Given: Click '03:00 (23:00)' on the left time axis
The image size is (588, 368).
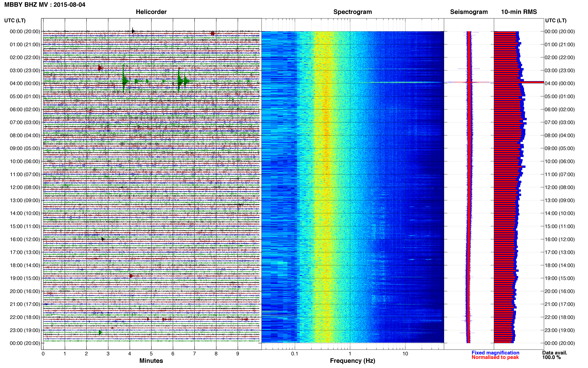Looking at the screenshot, I should coord(25,71).
